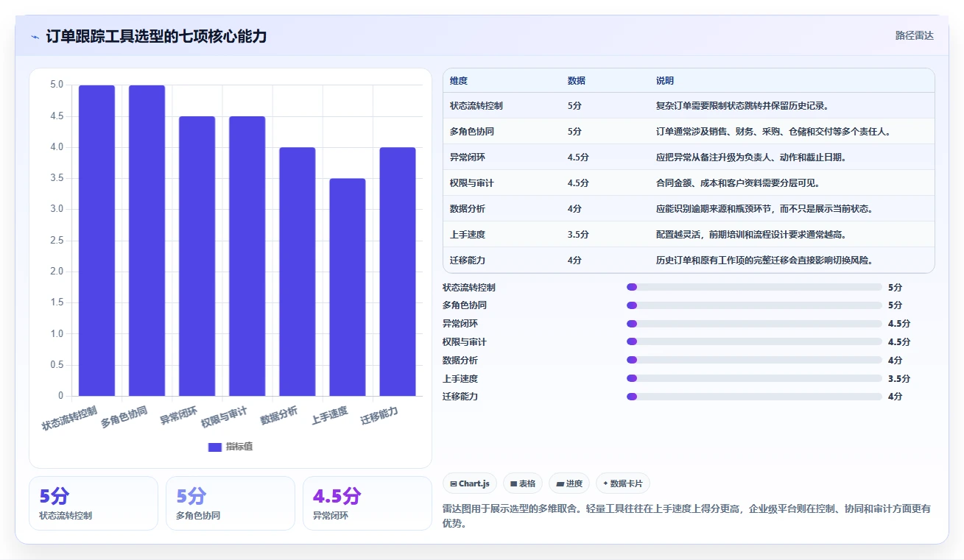This screenshot has height=560, width=964.
Task: Click the 数据卡片 tag chip
Action: click(623, 483)
